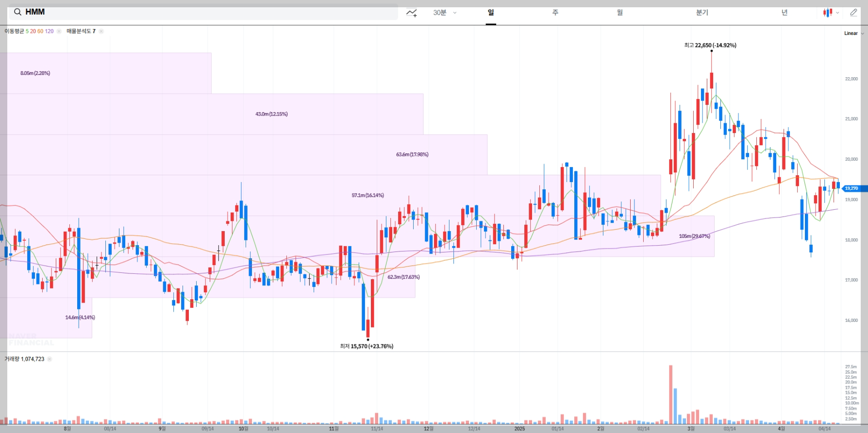
Task: Click the 16,000 price axis label
Action: point(851,320)
